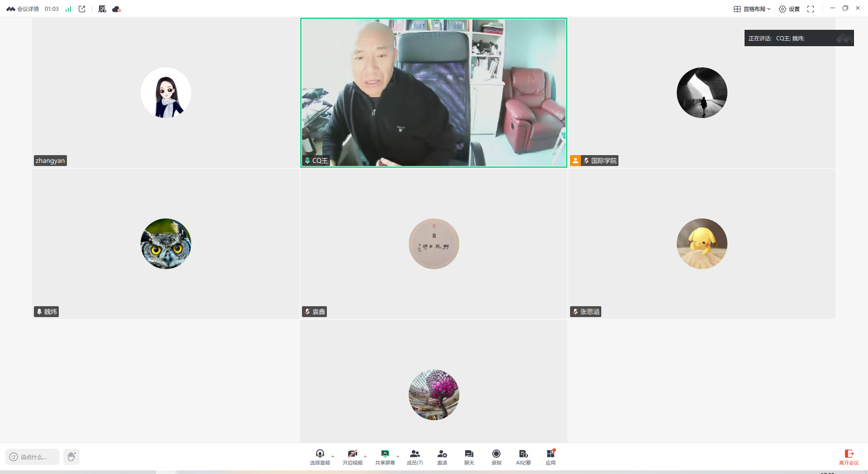Viewport: 868px width, 474px height.
Task: Expand share screen options chevron
Action: pos(397,456)
